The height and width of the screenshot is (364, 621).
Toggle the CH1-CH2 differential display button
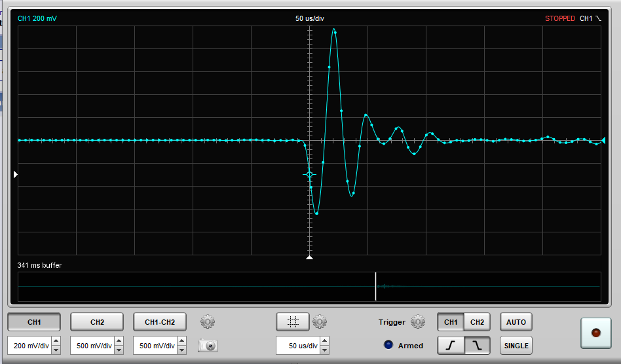click(x=160, y=322)
